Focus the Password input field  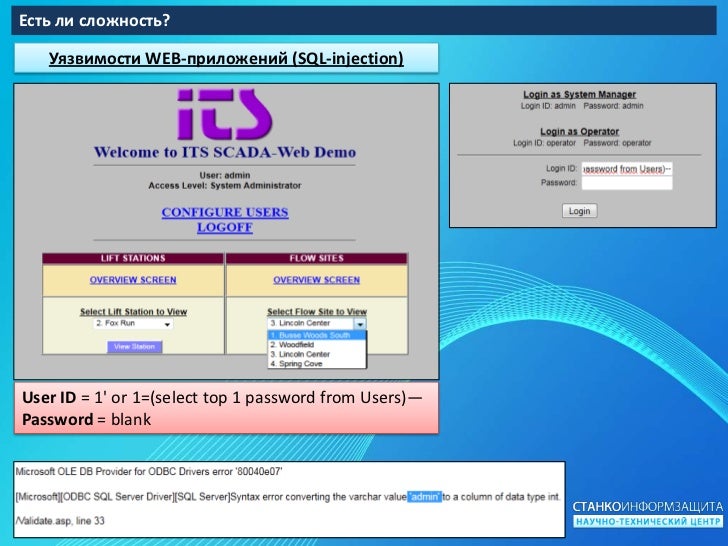click(x=627, y=183)
